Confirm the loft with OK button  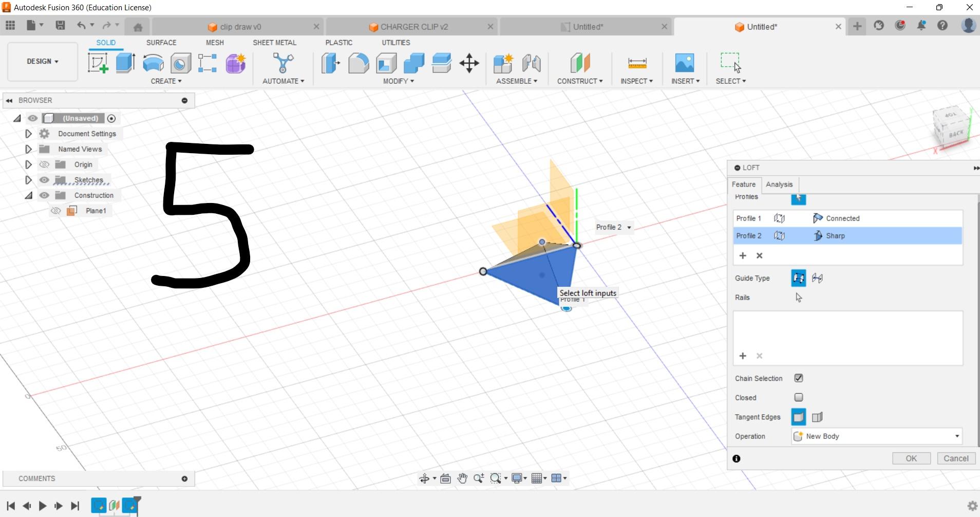coord(912,458)
